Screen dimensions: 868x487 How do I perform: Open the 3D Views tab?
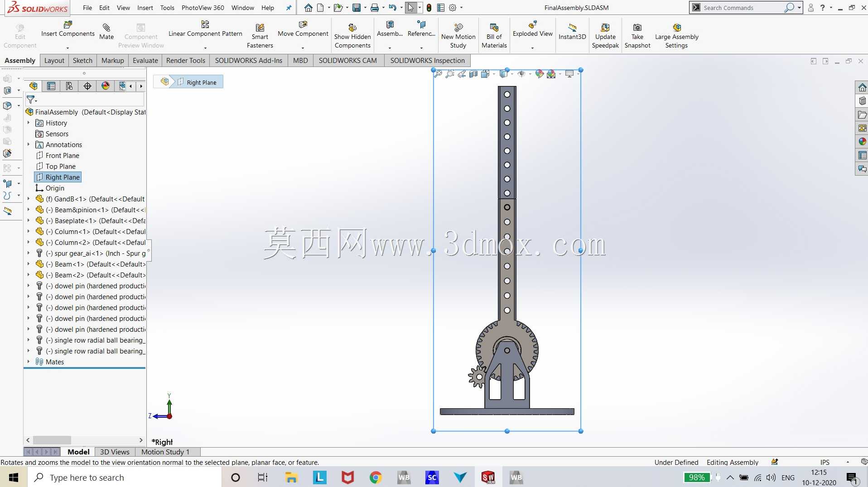[x=115, y=452]
